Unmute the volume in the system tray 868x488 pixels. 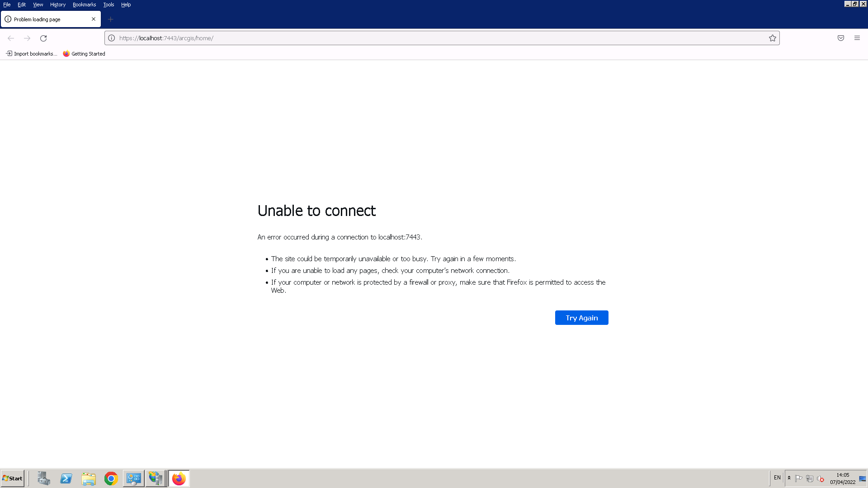coord(821,479)
